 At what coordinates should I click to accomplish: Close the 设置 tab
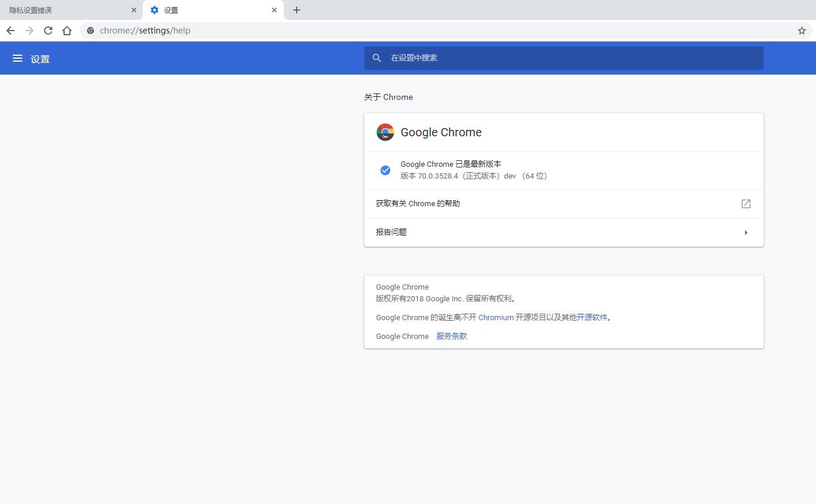coord(274,10)
